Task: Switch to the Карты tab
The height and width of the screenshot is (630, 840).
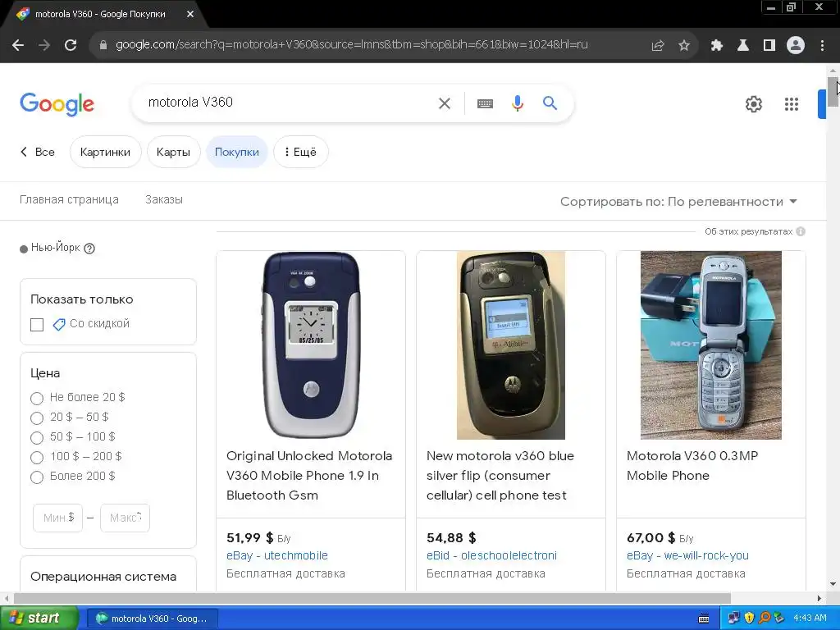Action: [173, 152]
